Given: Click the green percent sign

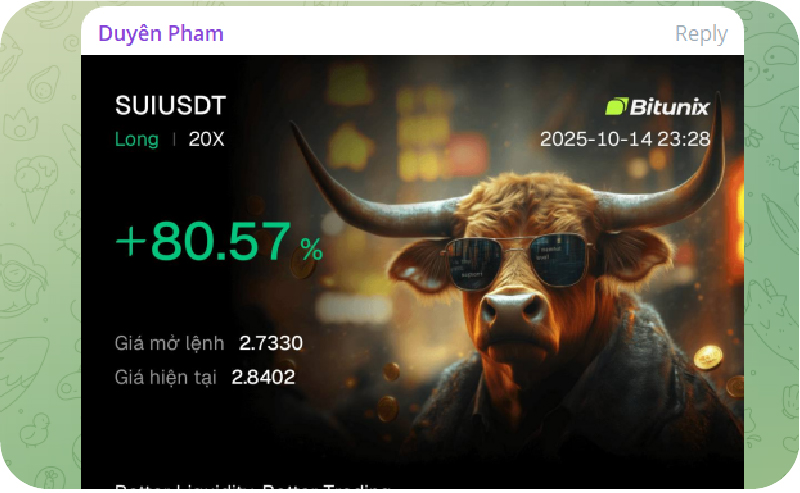Looking at the screenshot, I should pos(311,250).
